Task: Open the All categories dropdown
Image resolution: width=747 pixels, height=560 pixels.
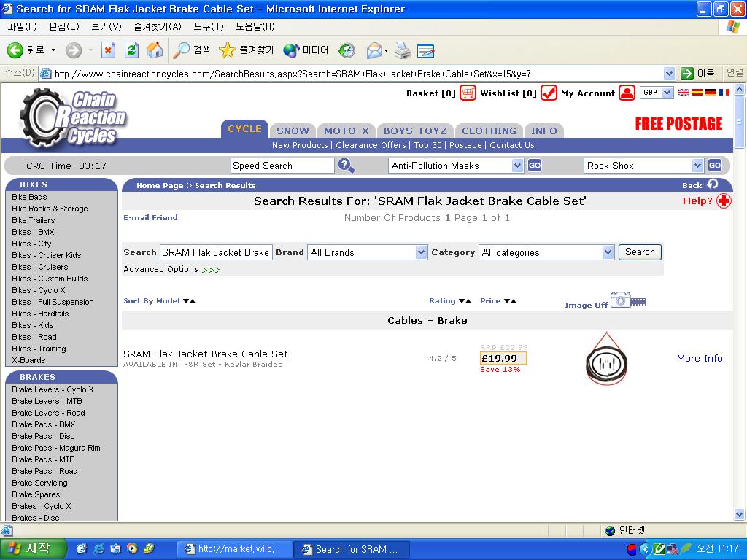Action: tap(608, 252)
